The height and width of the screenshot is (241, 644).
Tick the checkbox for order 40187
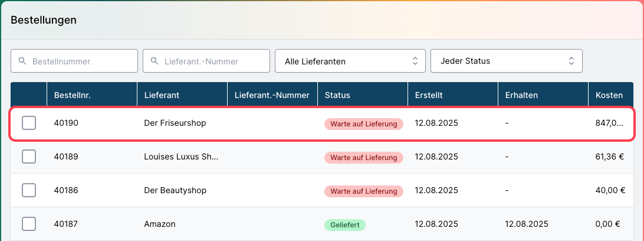tap(29, 224)
